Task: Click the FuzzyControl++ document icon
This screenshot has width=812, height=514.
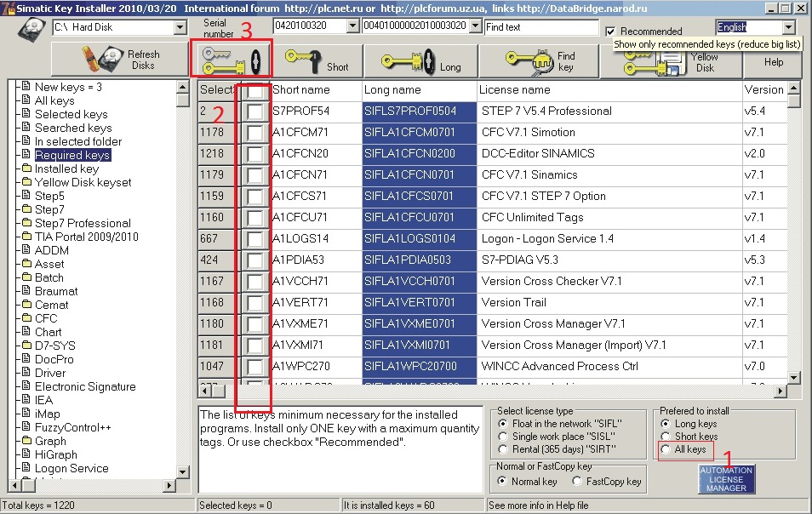Action: (26, 426)
